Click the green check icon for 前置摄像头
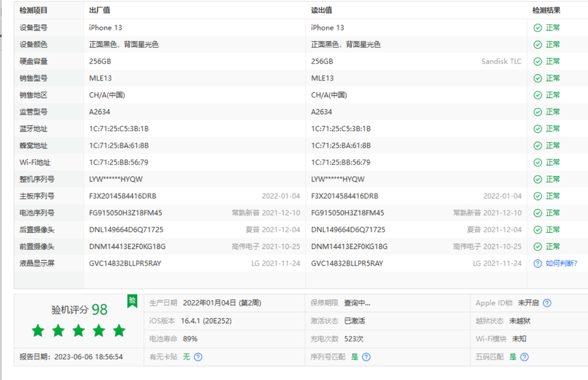 tap(538, 247)
